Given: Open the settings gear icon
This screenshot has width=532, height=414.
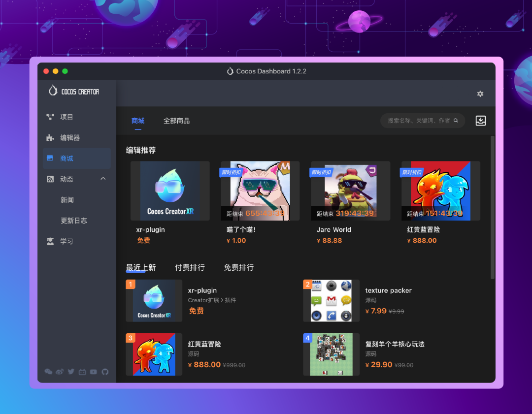Looking at the screenshot, I should 480,94.
